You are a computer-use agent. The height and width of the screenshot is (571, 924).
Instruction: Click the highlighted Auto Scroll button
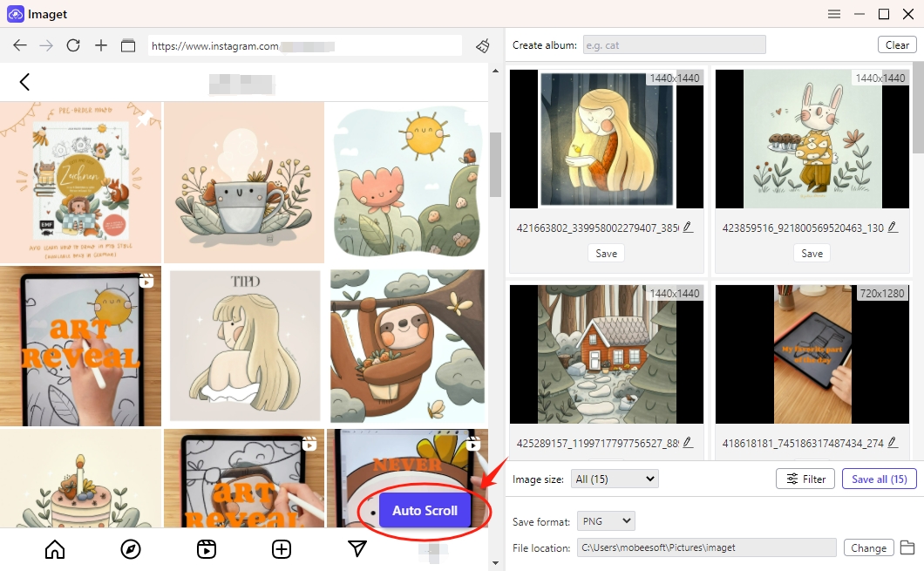[425, 511]
